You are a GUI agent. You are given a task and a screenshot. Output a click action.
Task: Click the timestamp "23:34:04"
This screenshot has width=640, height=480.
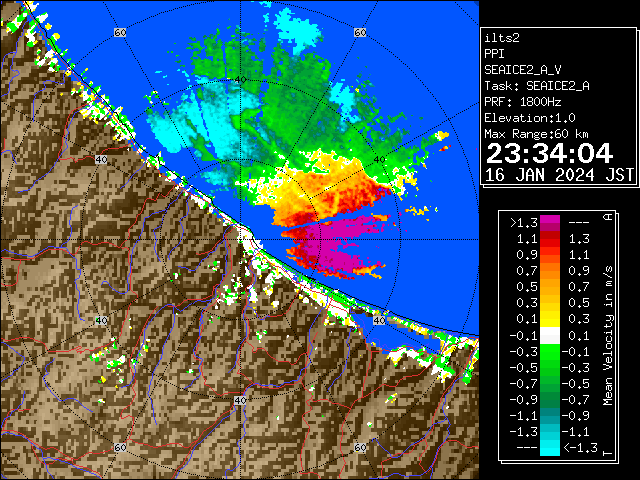[549, 153]
